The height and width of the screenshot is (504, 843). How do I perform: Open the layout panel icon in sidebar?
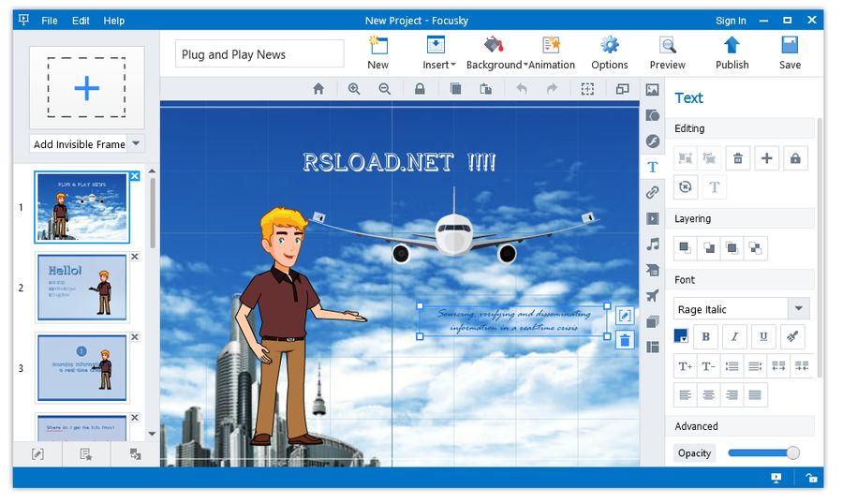tap(653, 347)
